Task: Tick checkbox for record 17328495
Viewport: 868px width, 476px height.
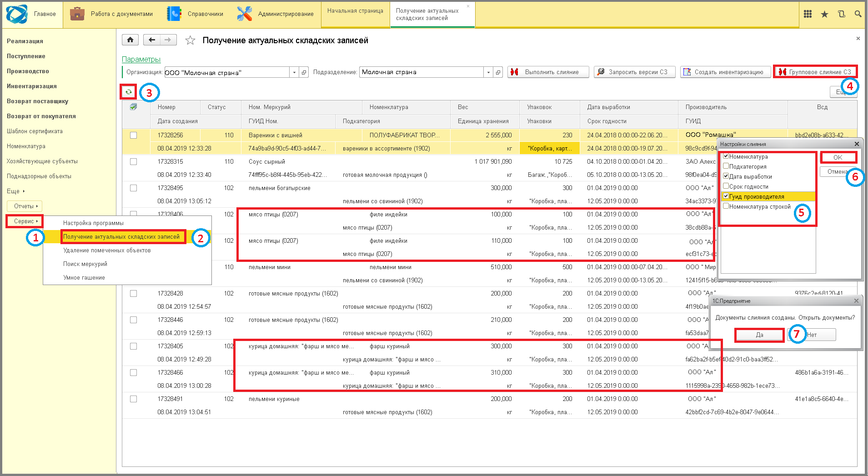Action: coord(133,188)
